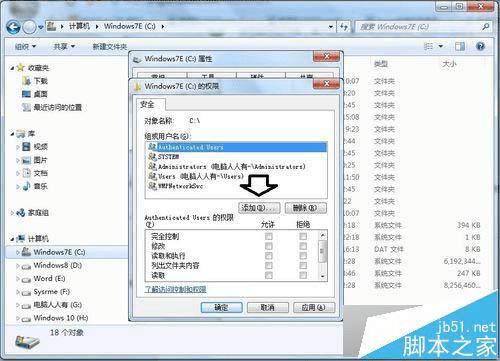
Task: Select the Sysrme (F:) drive
Action: [x=52, y=292]
